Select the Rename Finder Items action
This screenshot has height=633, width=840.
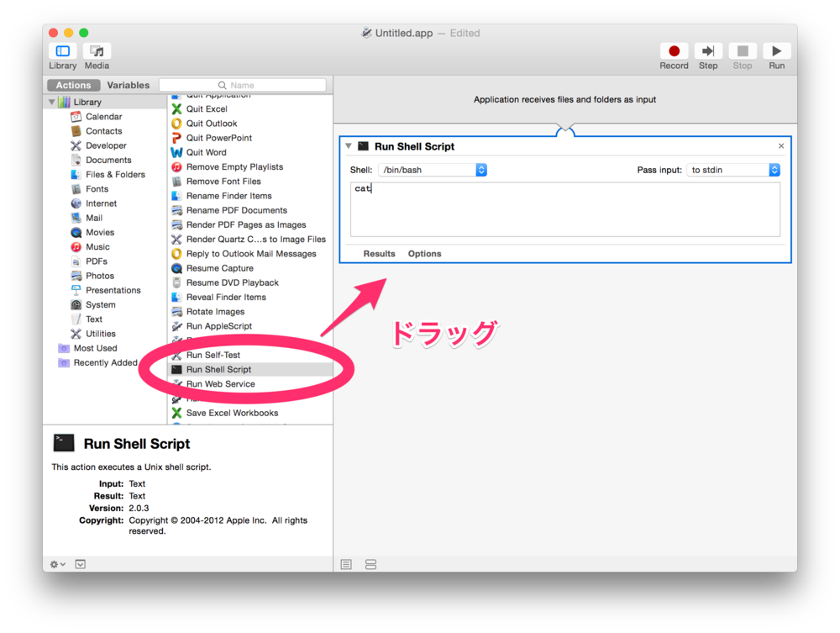coord(228,196)
